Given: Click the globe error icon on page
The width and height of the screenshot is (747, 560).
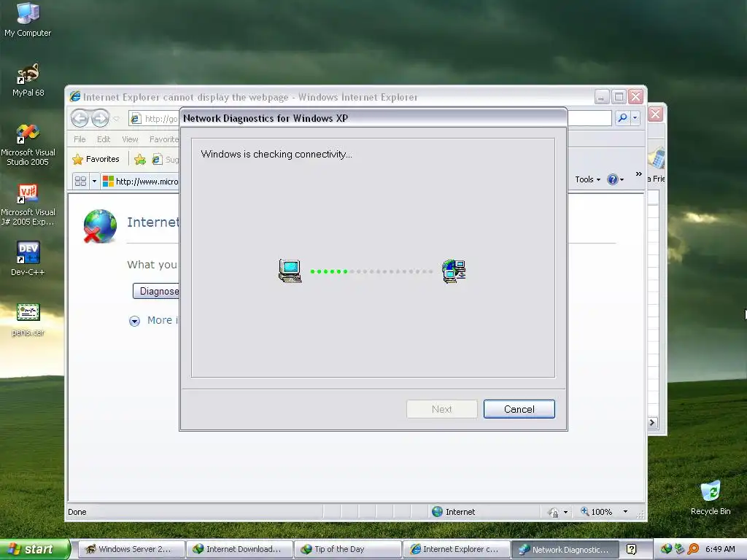Looking at the screenshot, I should [100, 226].
